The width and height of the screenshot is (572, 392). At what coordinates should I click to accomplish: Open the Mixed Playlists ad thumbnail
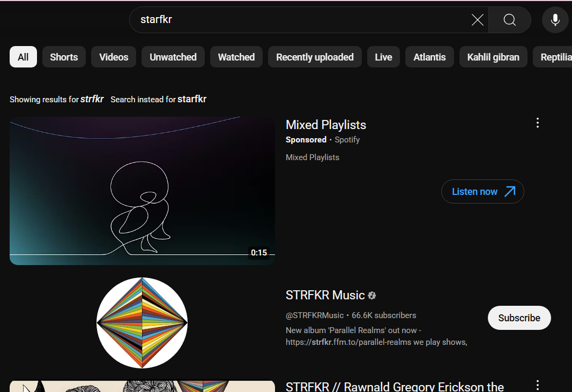(142, 191)
